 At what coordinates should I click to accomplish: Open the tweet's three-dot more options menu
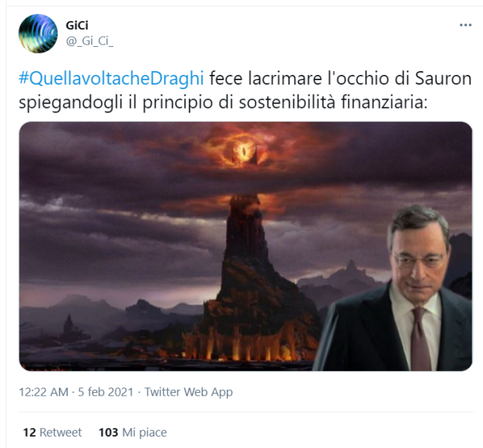[465, 25]
